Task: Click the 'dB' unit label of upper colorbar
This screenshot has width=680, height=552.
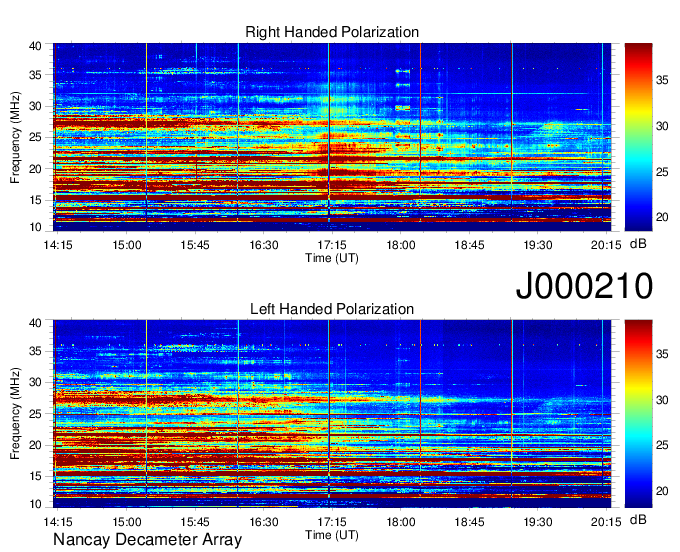Action: pyautogui.click(x=638, y=244)
